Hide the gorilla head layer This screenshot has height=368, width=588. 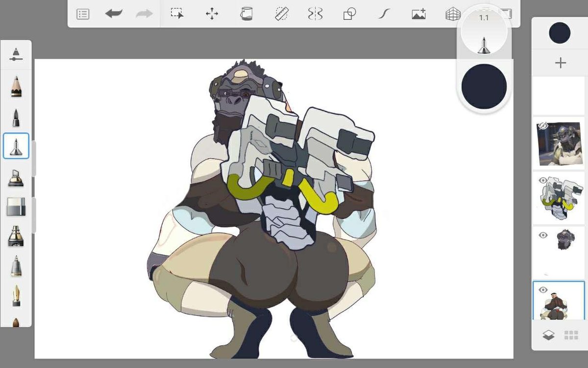pyautogui.click(x=543, y=235)
